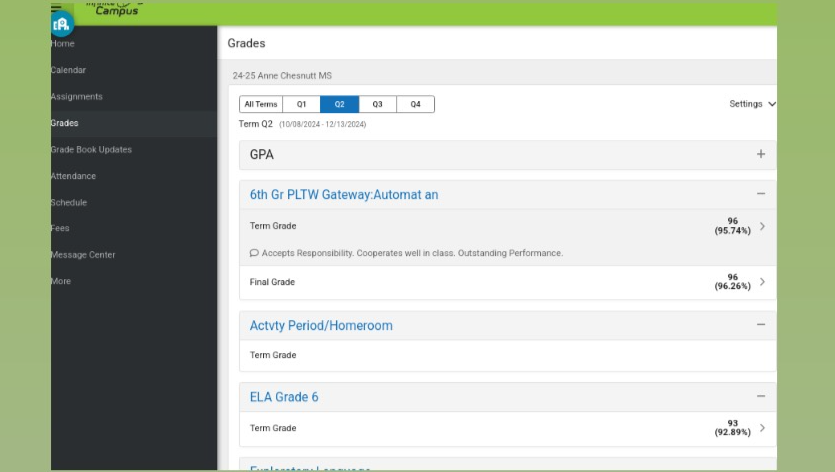The image size is (835, 472).
Task: Collapse the 6th Gr PLTW Gateway section
Action: tap(761, 194)
